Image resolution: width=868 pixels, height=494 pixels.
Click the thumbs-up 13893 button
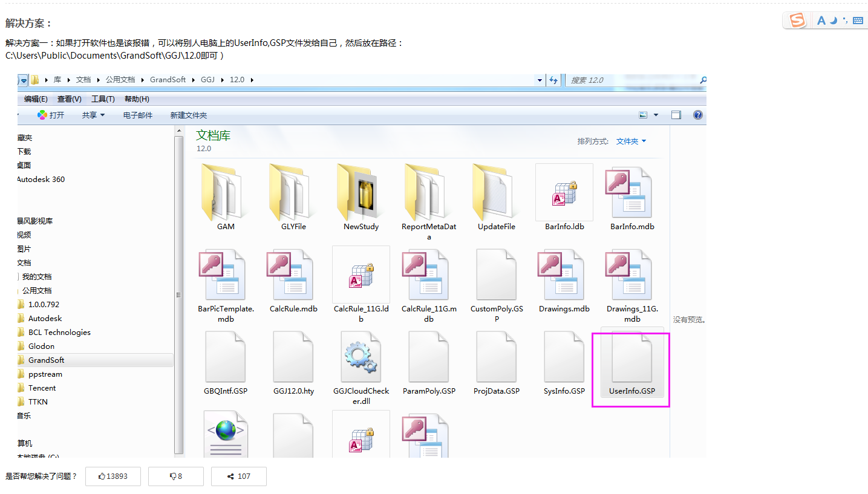(113, 476)
